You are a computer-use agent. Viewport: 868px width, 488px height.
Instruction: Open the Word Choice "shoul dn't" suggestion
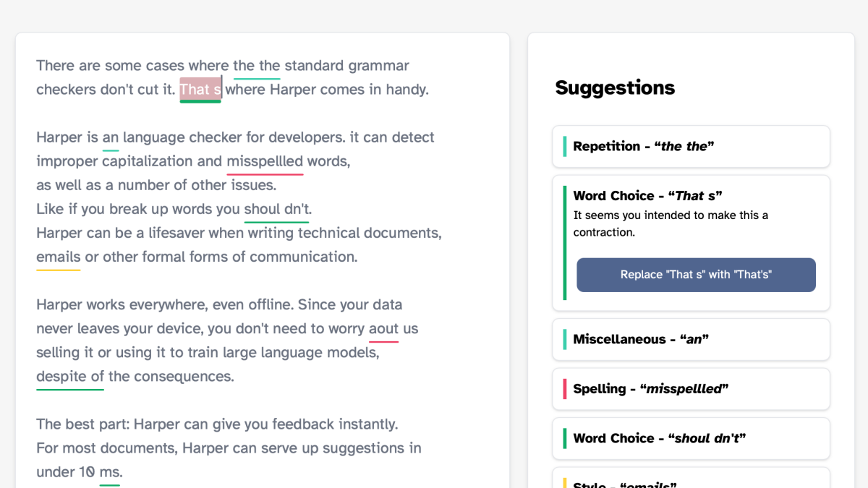coord(691,438)
